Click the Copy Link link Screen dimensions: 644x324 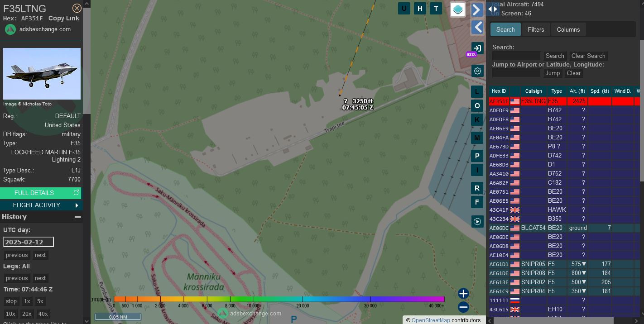64,18
